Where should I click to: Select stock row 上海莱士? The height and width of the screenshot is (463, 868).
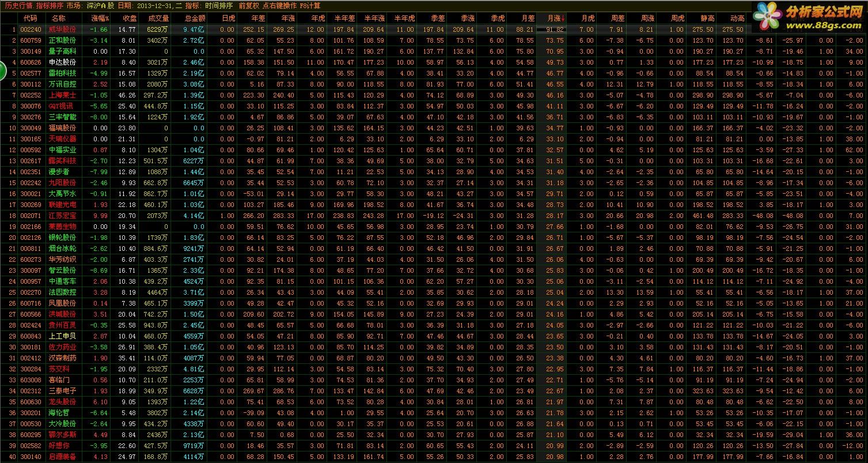click(434, 95)
